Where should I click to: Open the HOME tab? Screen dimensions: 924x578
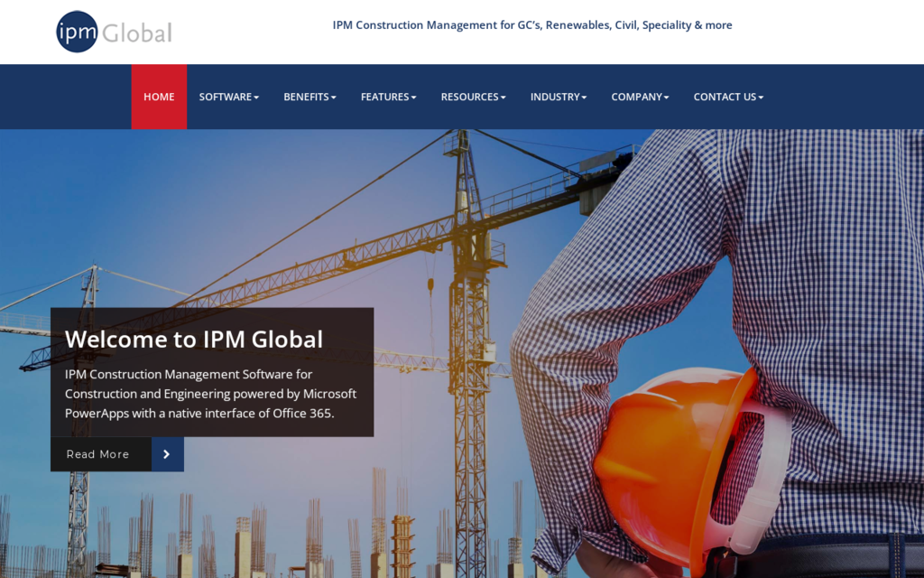tap(159, 97)
